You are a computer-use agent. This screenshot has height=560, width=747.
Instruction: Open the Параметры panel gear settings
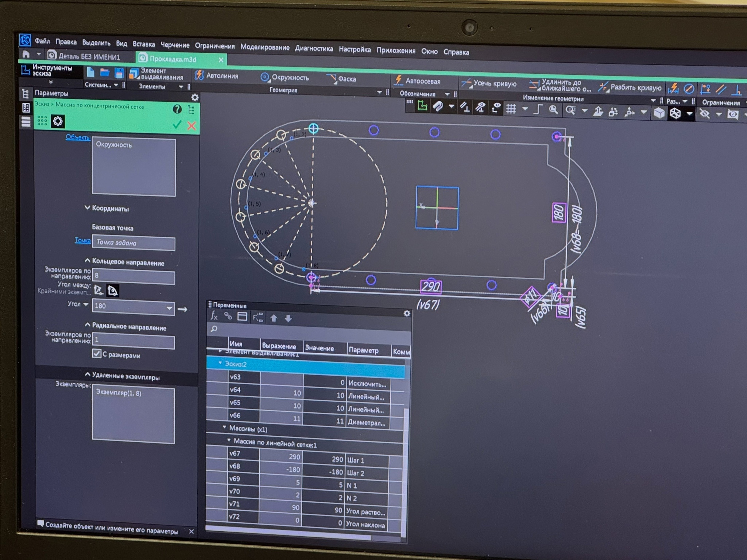tap(195, 97)
